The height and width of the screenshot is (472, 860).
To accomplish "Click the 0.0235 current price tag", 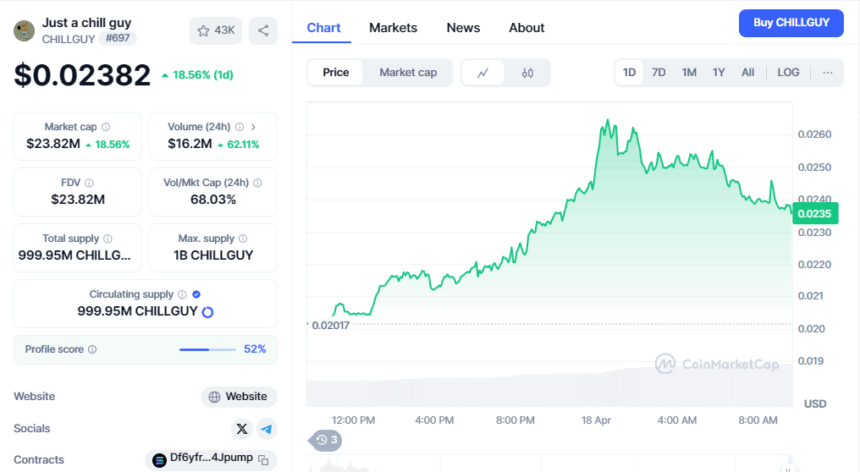I will (815, 214).
